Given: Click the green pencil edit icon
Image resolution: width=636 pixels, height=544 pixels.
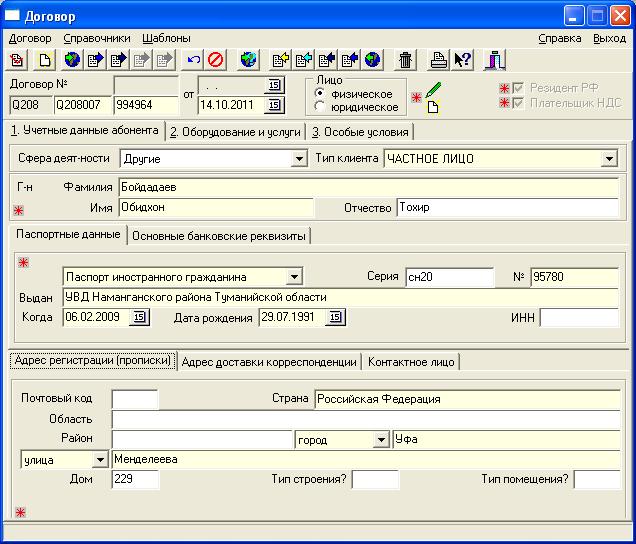Looking at the screenshot, I should (433, 89).
